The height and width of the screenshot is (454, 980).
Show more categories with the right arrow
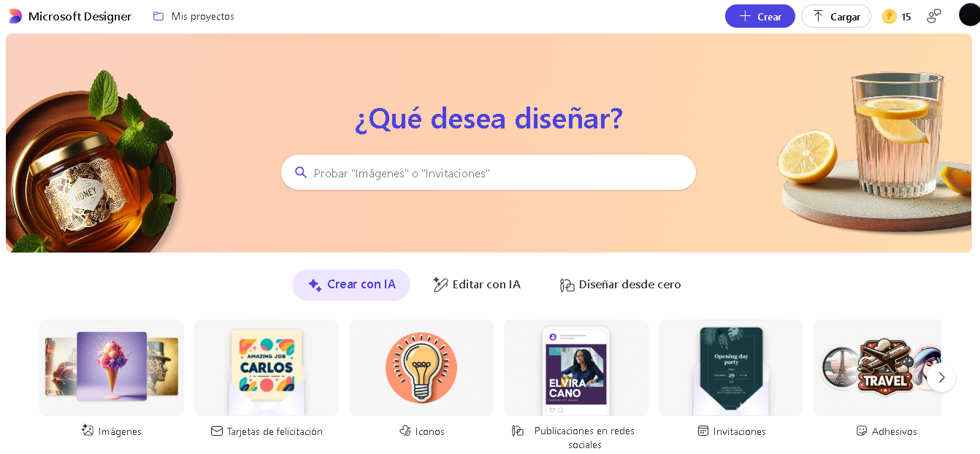(x=941, y=377)
